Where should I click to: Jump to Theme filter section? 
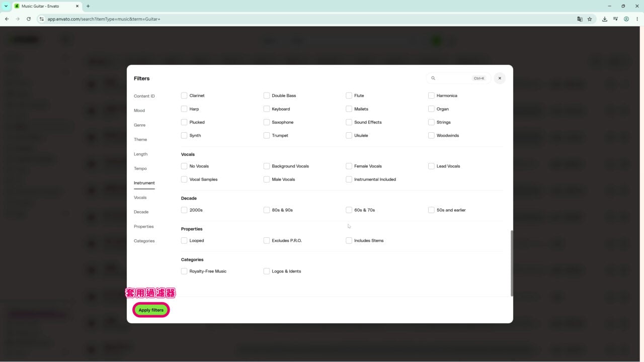(140, 139)
